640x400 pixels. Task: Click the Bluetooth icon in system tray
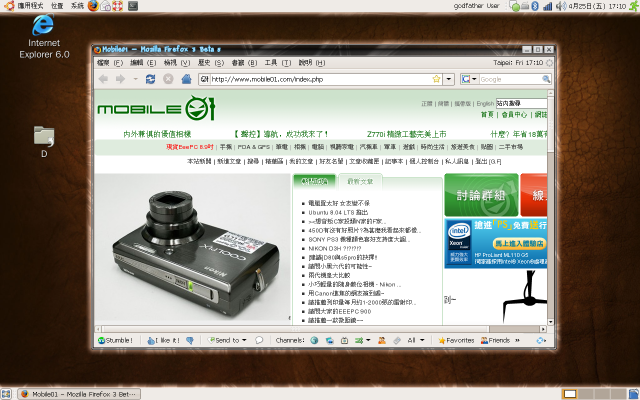pos(535,6)
